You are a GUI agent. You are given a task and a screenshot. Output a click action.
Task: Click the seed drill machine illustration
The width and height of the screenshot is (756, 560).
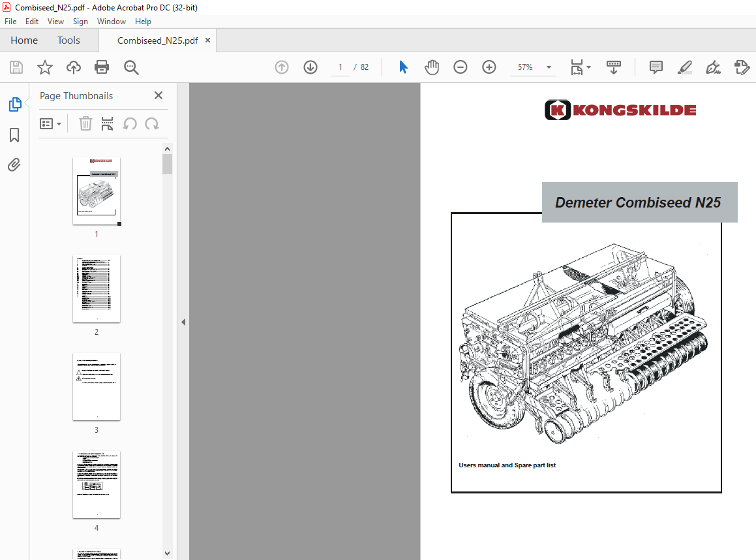(583, 343)
